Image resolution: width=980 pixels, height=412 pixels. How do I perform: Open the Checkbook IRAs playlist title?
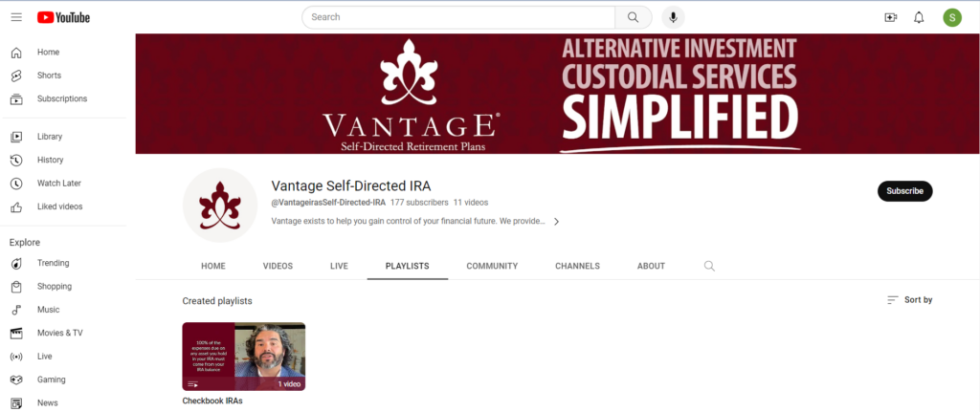(212, 401)
